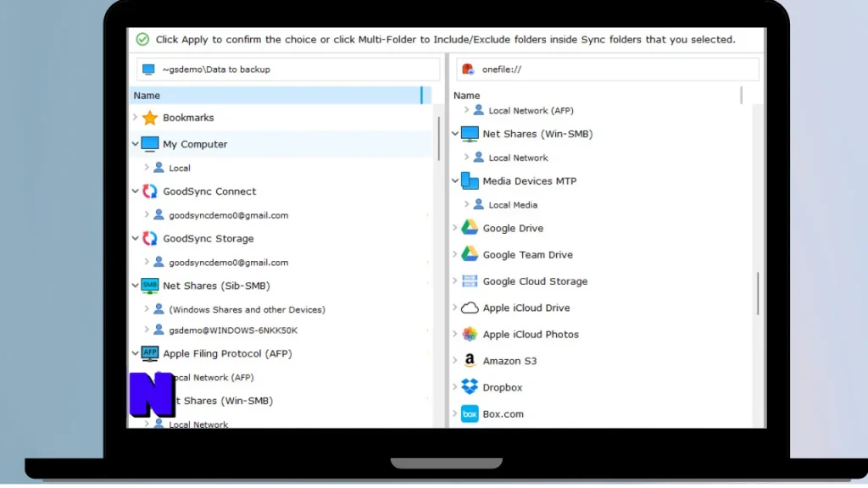This screenshot has width=868, height=488.
Task: Expand the Dropbox node
Action: click(455, 386)
